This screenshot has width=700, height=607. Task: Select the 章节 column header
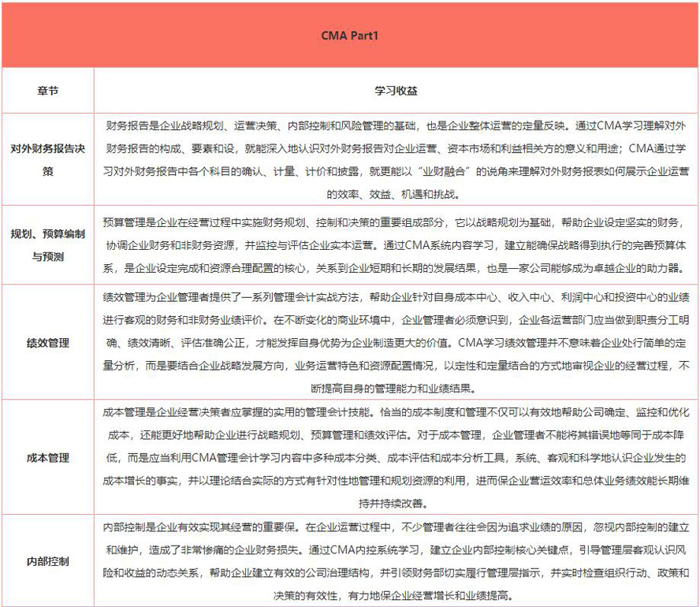tap(48, 91)
